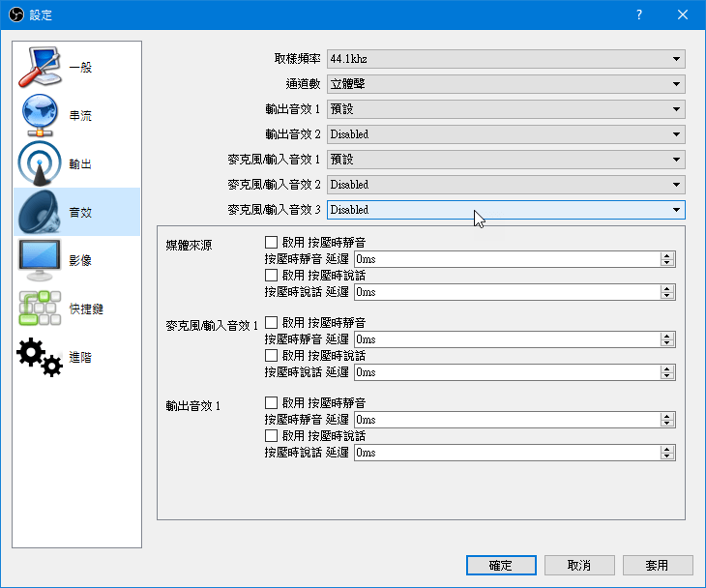Enable 按壓時說話 checkbox for 麥克風/輸入音效 1

(x=272, y=356)
